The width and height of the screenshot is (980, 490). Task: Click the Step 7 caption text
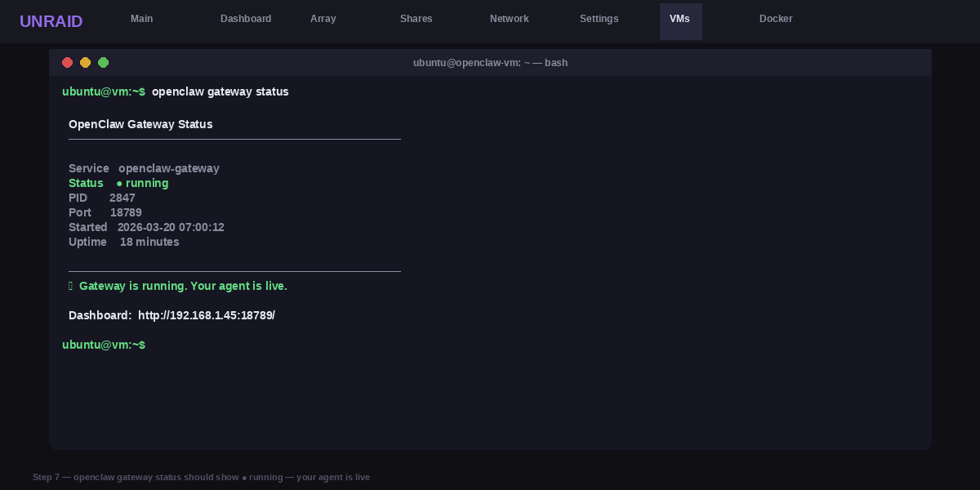(x=201, y=477)
